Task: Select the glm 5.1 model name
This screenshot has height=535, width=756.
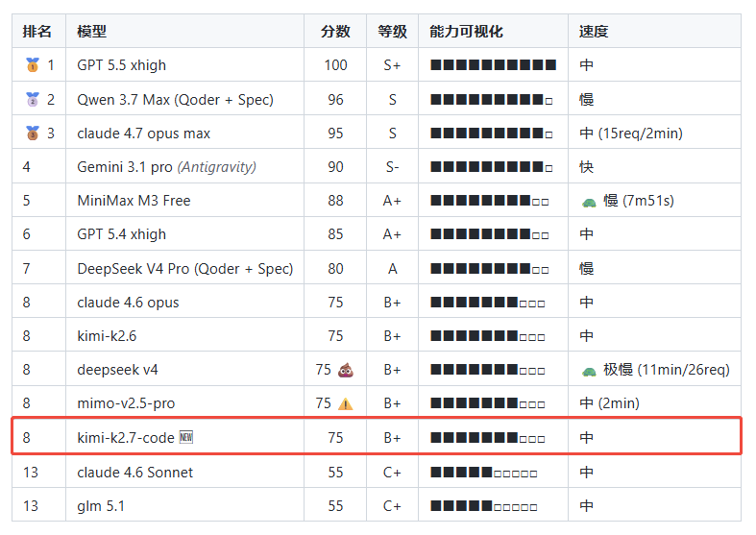Action: pyautogui.click(x=101, y=506)
